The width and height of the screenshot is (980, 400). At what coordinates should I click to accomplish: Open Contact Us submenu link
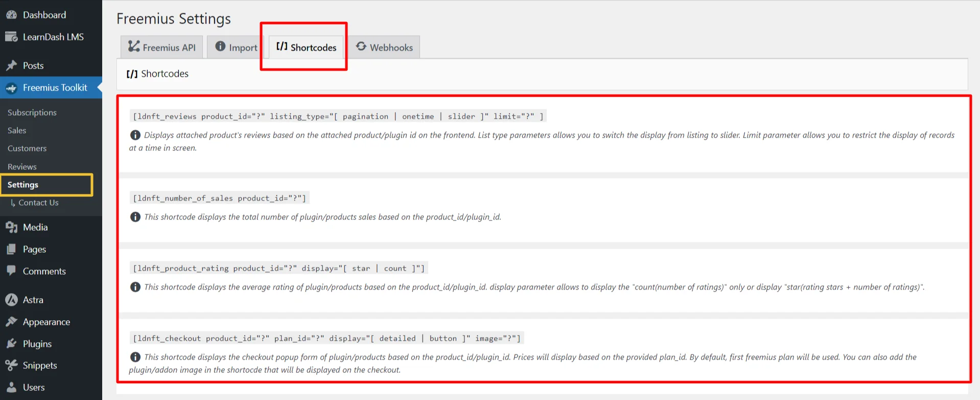tap(38, 203)
